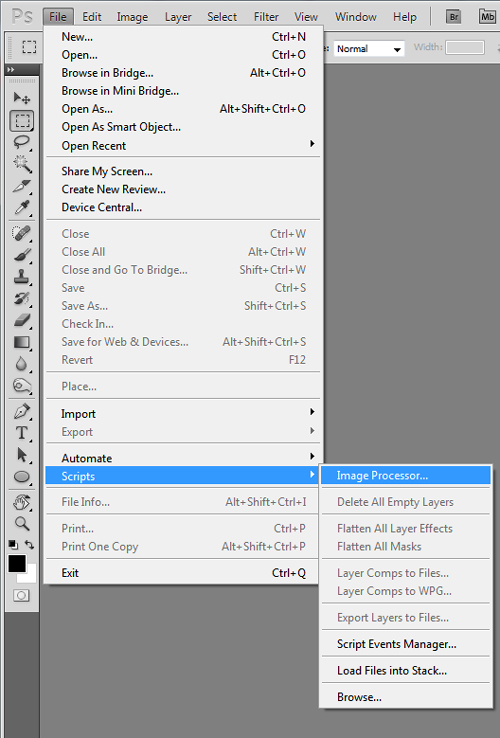
Task: Select the Eraser tool
Action: click(22, 320)
